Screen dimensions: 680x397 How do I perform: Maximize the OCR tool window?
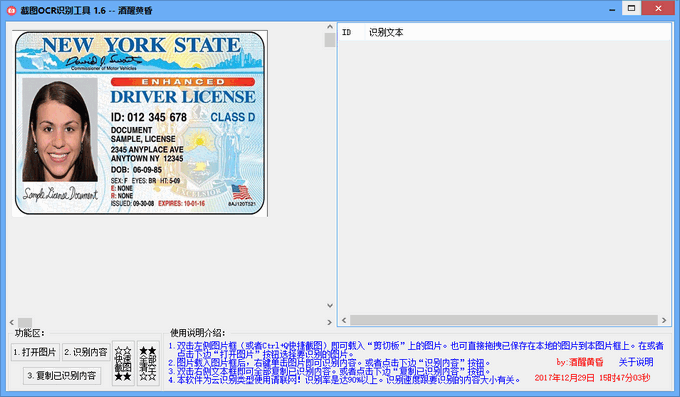[x=631, y=8]
